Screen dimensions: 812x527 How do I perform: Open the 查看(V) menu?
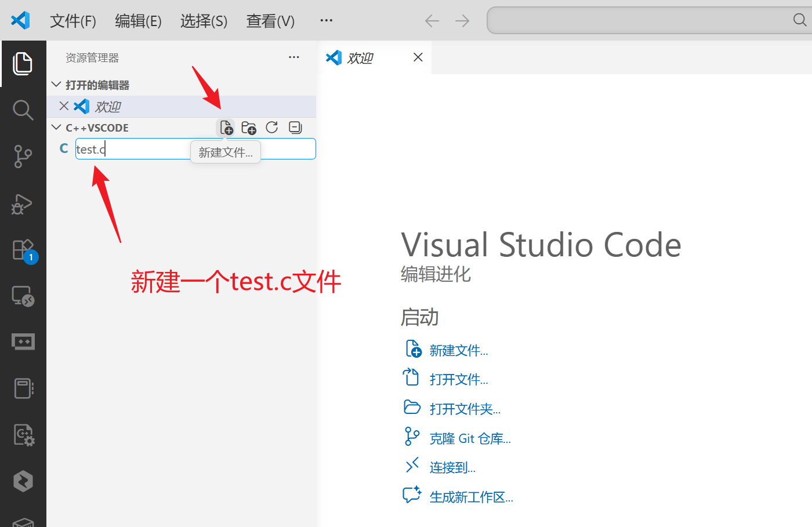tap(270, 21)
